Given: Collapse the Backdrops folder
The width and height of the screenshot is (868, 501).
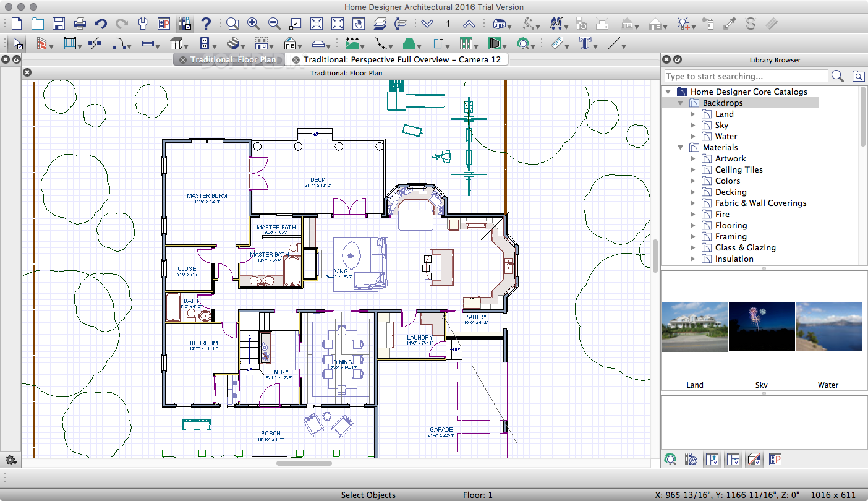Looking at the screenshot, I should point(680,103).
